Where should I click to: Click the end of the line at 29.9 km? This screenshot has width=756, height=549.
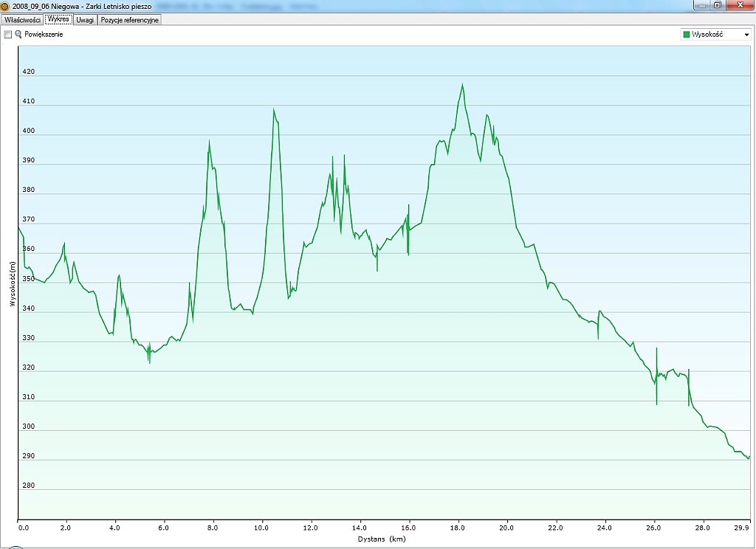(749, 457)
